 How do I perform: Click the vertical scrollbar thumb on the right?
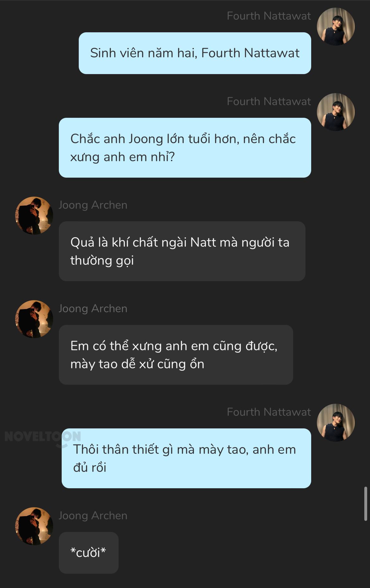click(x=366, y=503)
